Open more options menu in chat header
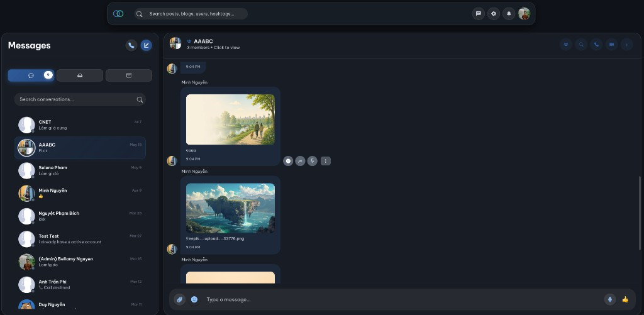 (x=627, y=45)
